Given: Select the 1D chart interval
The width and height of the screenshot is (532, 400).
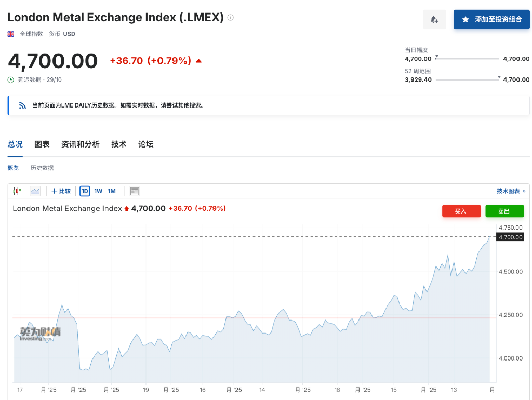Looking at the screenshot, I should tap(85, 191).
